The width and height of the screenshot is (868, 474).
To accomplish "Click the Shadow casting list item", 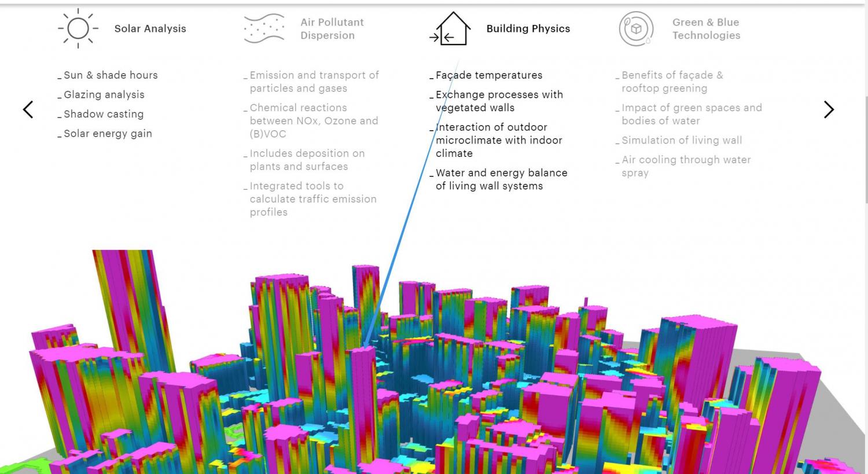I will (x=103, y=114).
